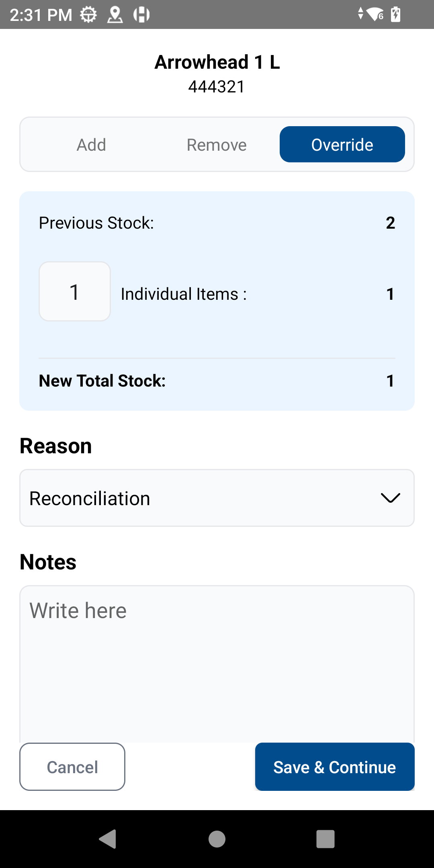Cancel the stock adjustment

pos(72,767)
